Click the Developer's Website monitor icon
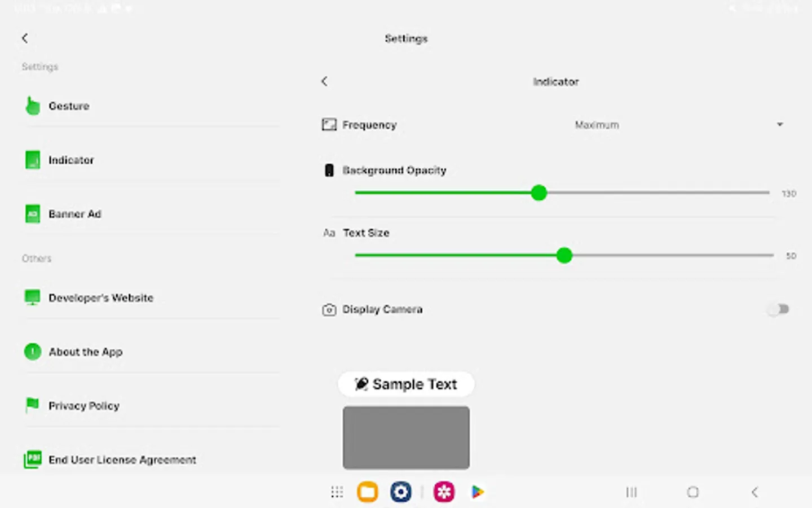812x508 pixels. tap(32, 297)
